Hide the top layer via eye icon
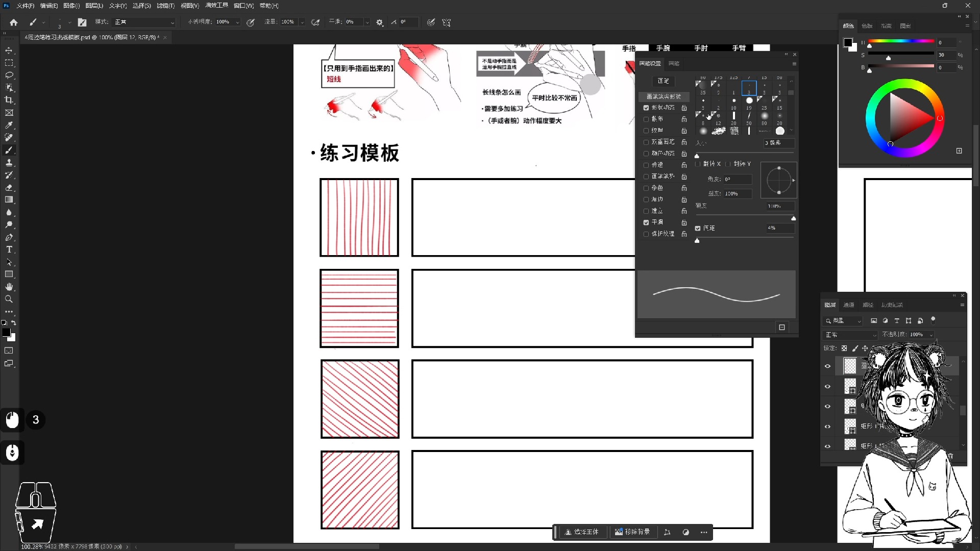Image resolution: width=980 pixels, height=551 pixels. [x=828, y=366]
